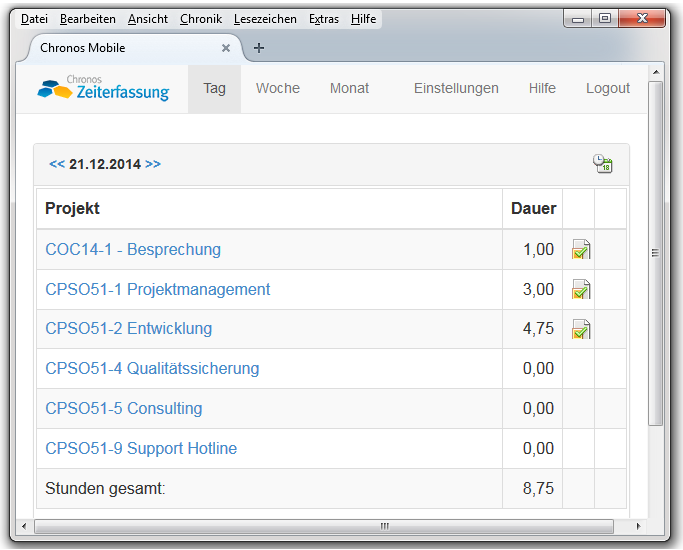Click the checkmark document icon for CPSO51-2 Entwicklung
This screenshot has height=550, width=683.
[581, 329]
